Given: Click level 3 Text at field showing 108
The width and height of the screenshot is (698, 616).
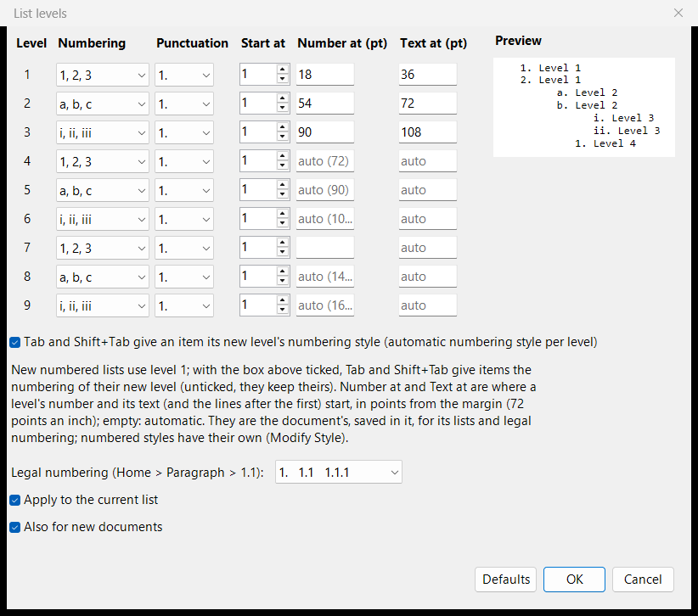Looking at the screenshot, I should [428, 132].
